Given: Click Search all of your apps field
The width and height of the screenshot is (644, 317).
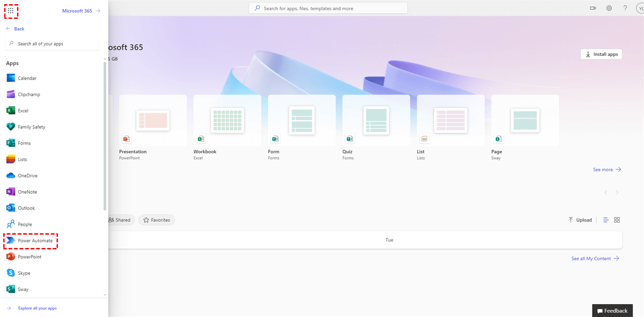Looking at the screenshot, I should tap(52, 44).
